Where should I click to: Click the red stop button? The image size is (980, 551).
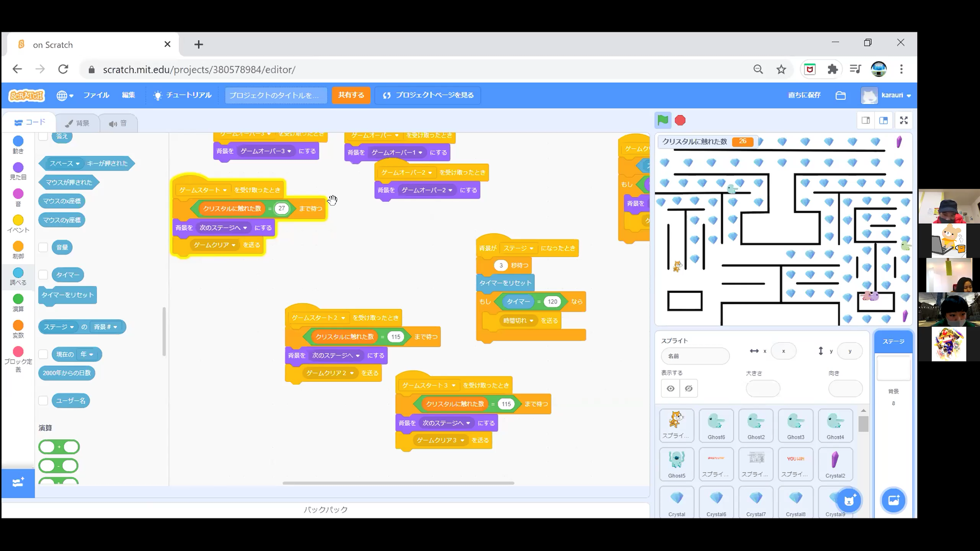(680, 121)
